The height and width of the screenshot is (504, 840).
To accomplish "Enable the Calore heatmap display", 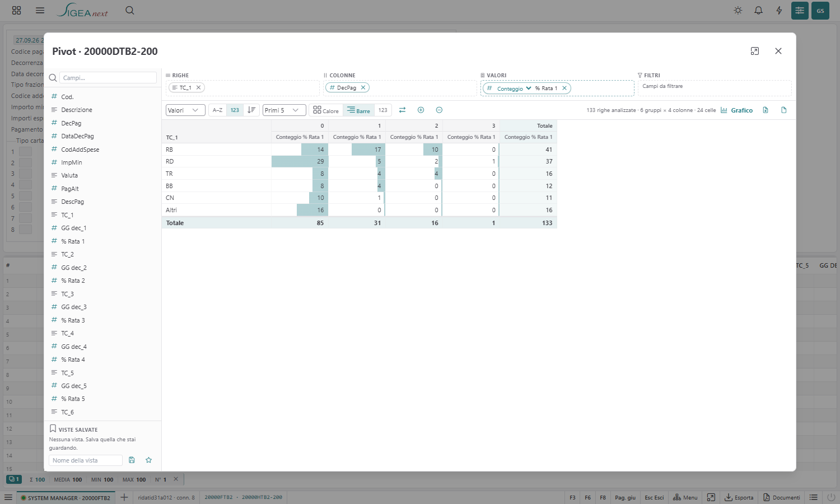I will tap(326, 110).
